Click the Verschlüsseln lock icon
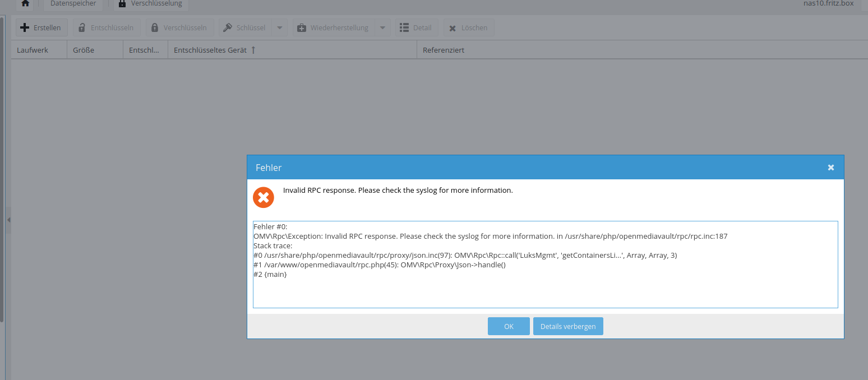The width and height of the screenshot is (868, 380). coord(154,27)
